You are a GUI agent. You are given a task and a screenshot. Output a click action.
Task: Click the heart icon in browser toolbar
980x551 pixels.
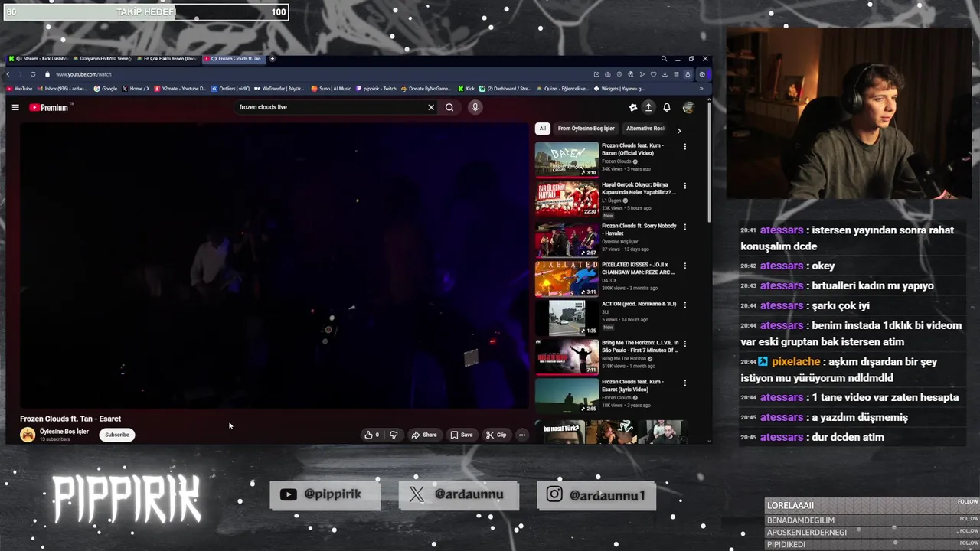pyautogui.click(x=653, y=74)
